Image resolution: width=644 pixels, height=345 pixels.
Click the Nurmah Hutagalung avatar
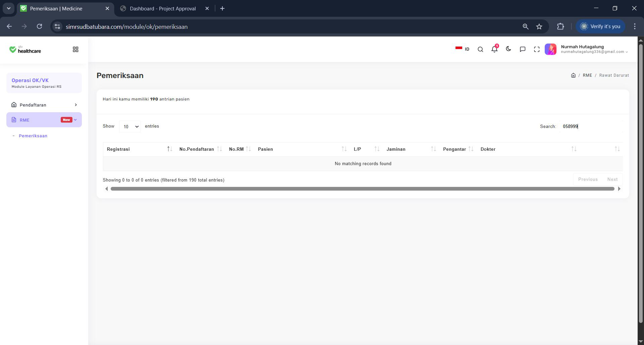(x=550, y=49)
